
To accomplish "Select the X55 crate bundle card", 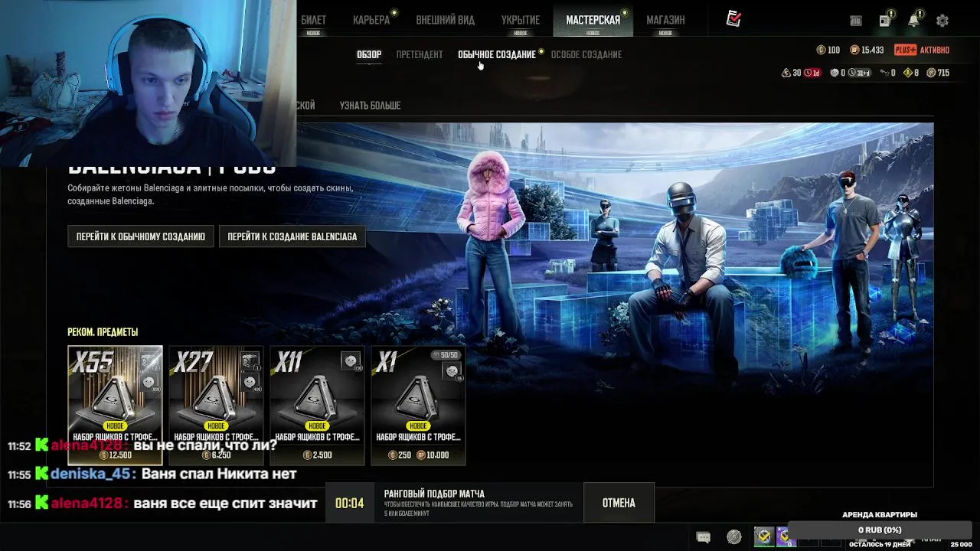I will click(x=115, y=405).
